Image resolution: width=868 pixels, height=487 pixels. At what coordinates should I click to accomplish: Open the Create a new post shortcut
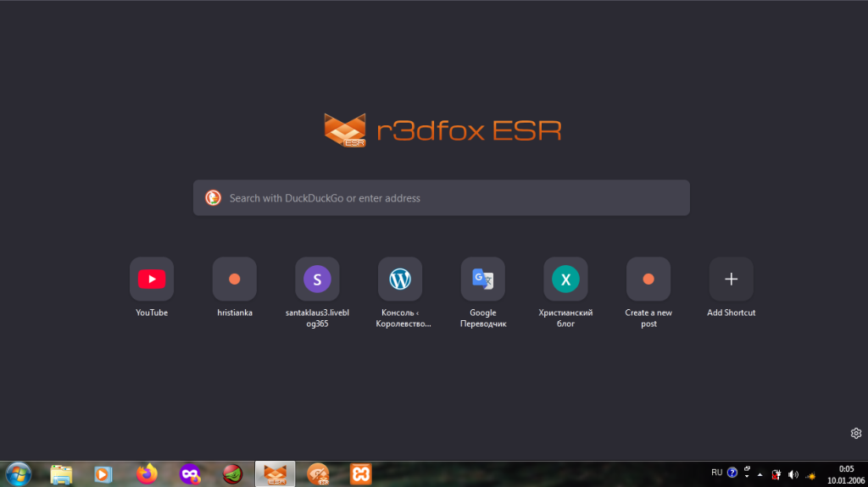tap(648, 279)
